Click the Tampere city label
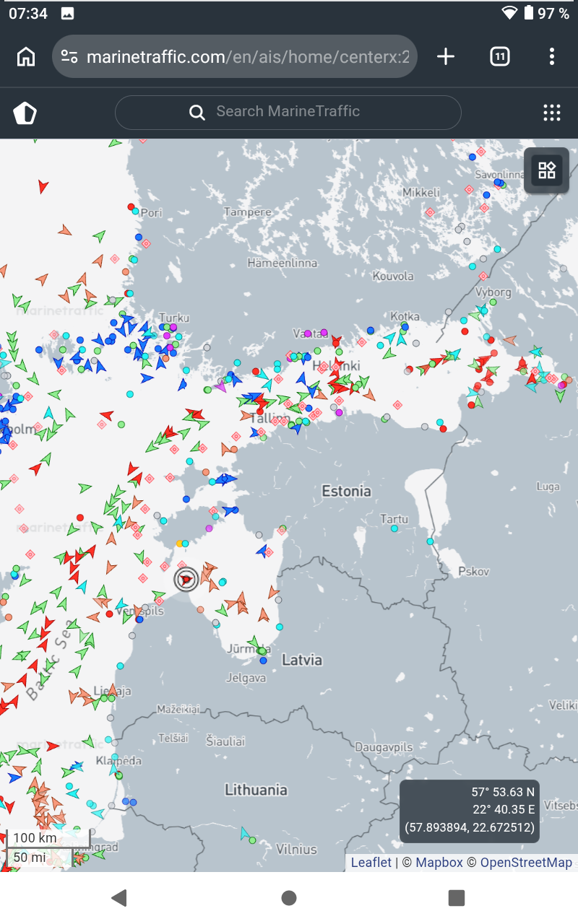 click(248, 212)
